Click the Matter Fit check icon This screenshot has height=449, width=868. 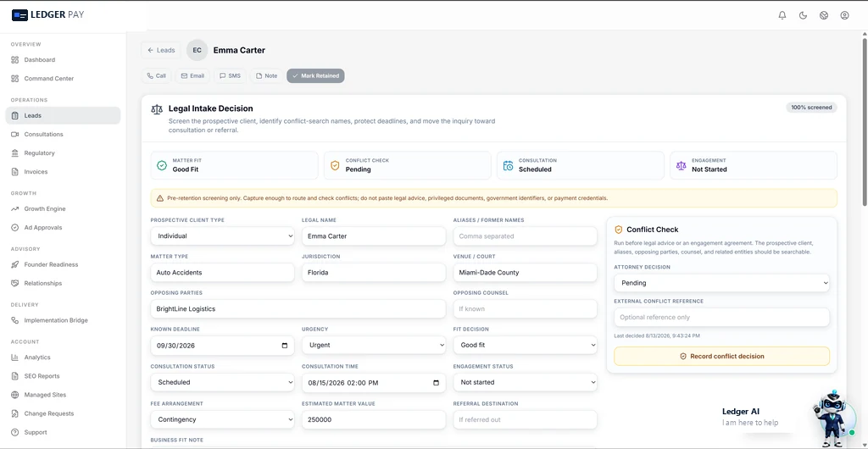pos(162,165)
